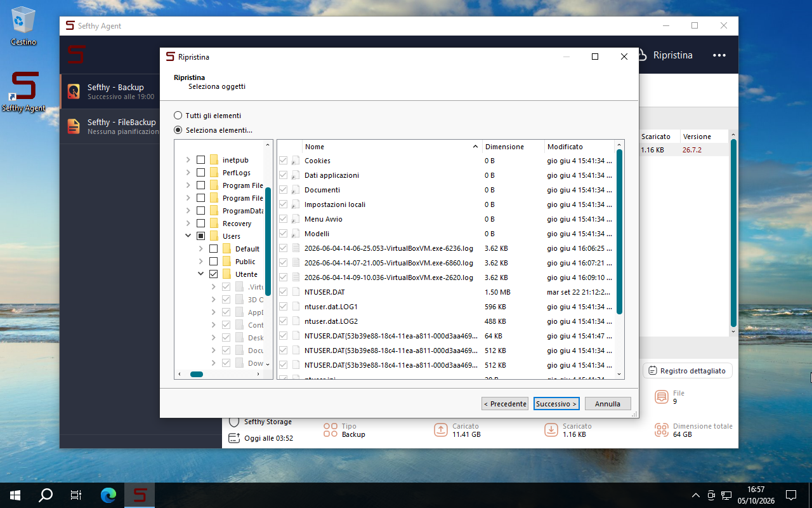The height and width of the screenshot is (508, 812).
Task: Expand the inetpub tree node
Action: coord(188,160)
